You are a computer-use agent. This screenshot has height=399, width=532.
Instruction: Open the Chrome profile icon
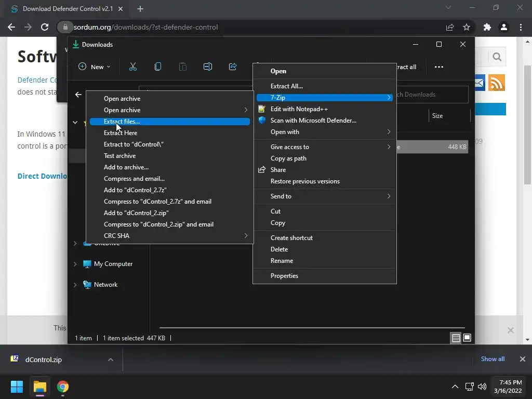pyautogui.click(x=504, y=27)
